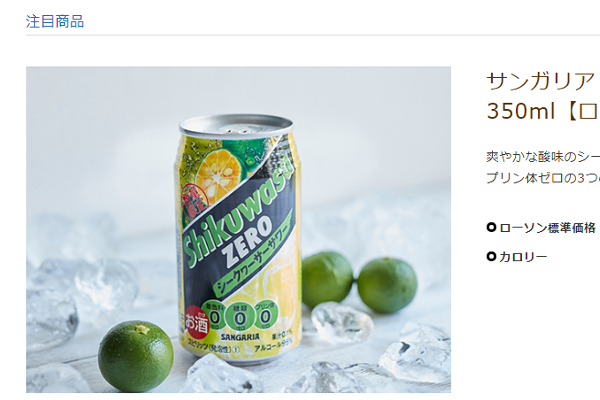Select the 350ml title line

click(543, 111)
